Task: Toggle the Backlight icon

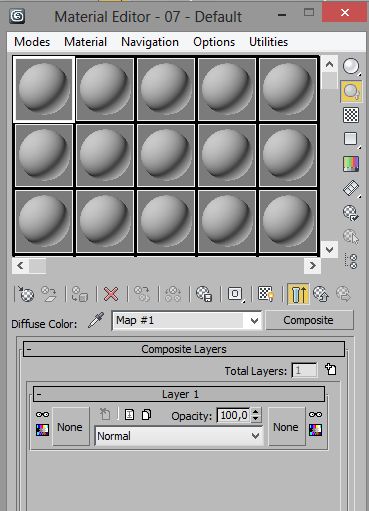Action: 351,91
